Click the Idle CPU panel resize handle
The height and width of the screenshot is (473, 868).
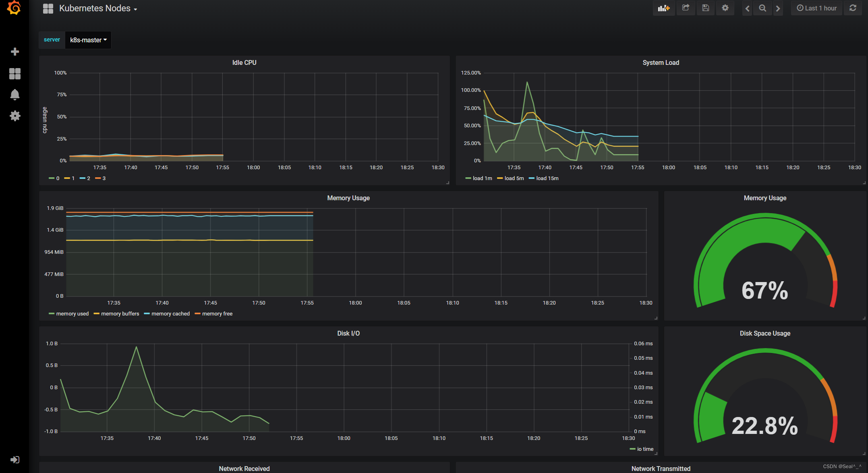(447, 183)
